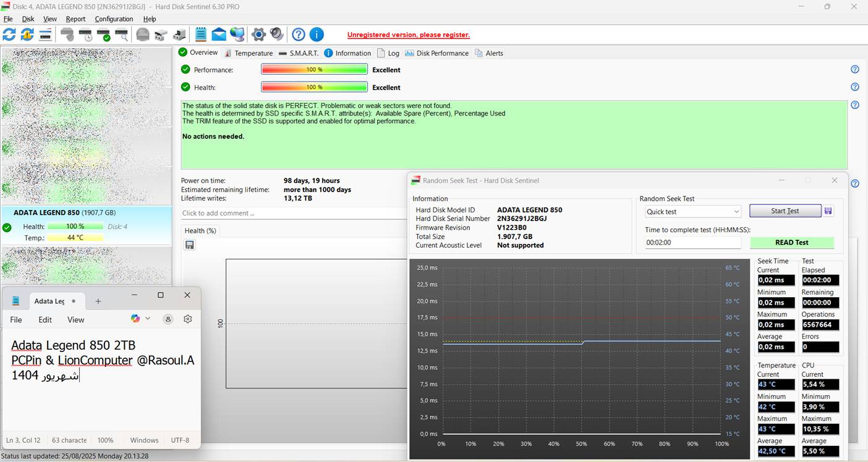Click the blue info about toolbar icon
Screen dimensions: 868x462
click(x=317, y=35)
